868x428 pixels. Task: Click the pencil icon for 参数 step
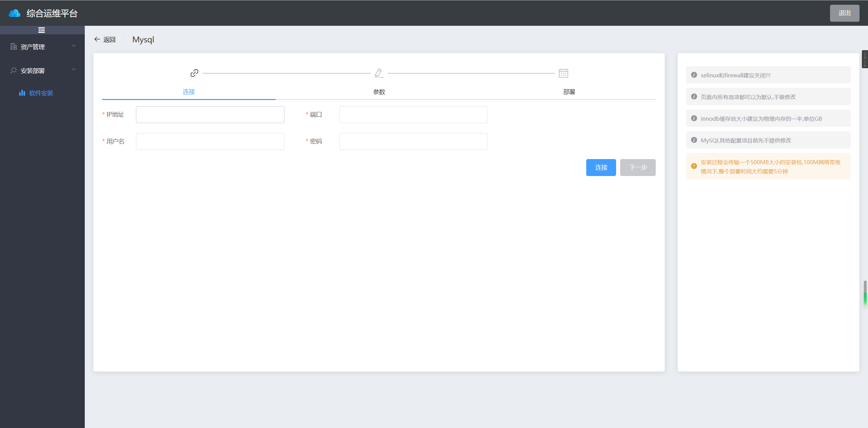(x=378, y=73)
